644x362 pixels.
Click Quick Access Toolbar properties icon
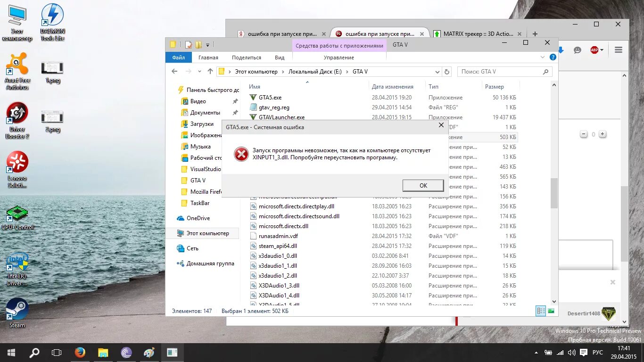click(x=189, y=45)
